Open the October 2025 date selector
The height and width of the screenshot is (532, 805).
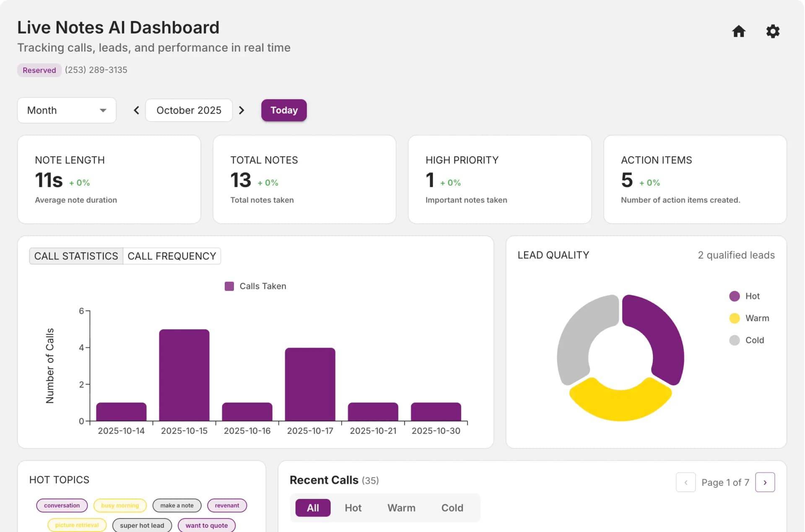(x=189, y=110)
